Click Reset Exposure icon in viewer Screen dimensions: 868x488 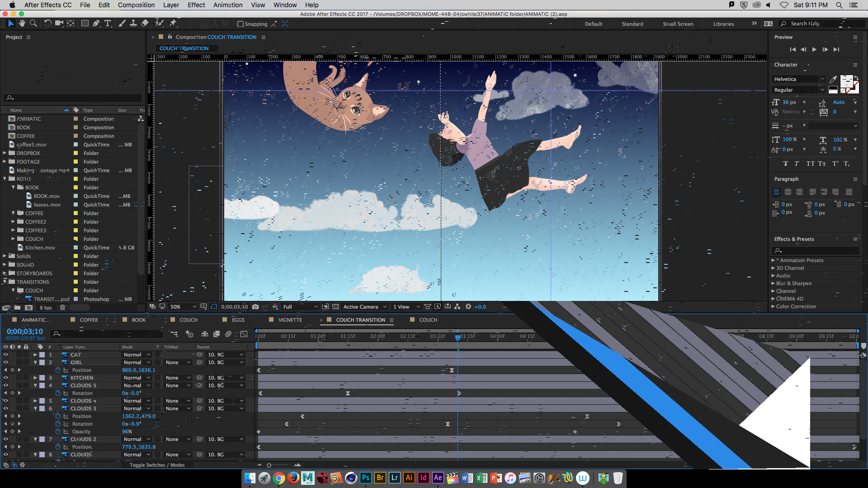tap(468, 307)
